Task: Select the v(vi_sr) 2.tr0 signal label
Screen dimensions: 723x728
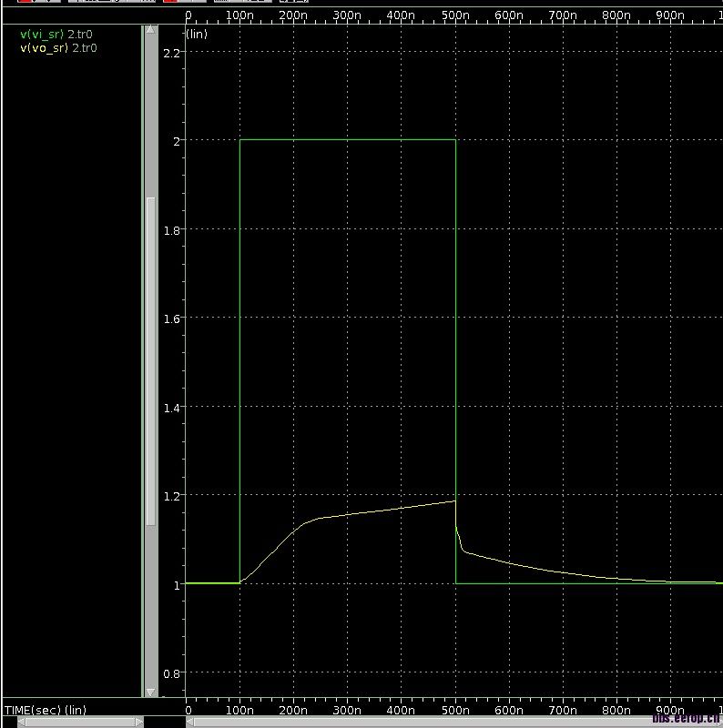Action: point(56,35)
